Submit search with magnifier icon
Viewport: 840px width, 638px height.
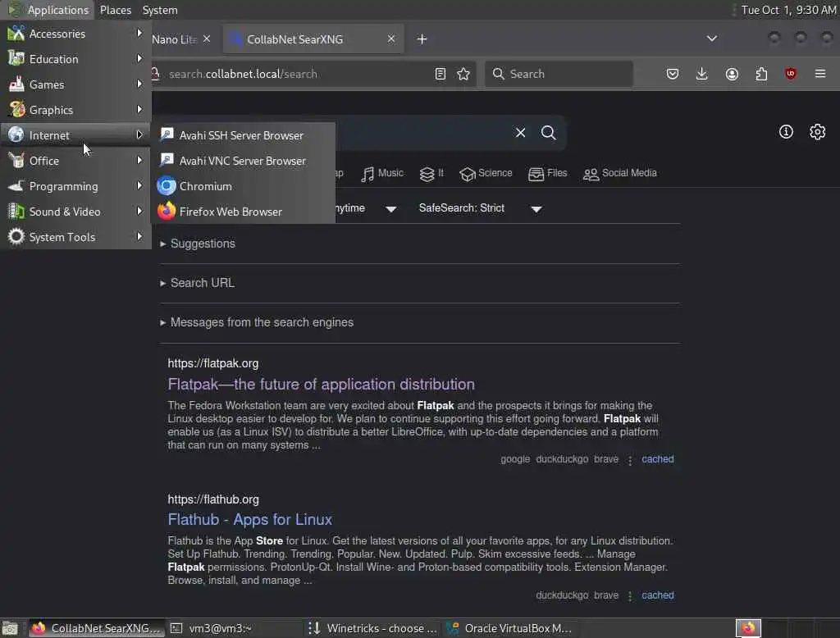point(548,132)
